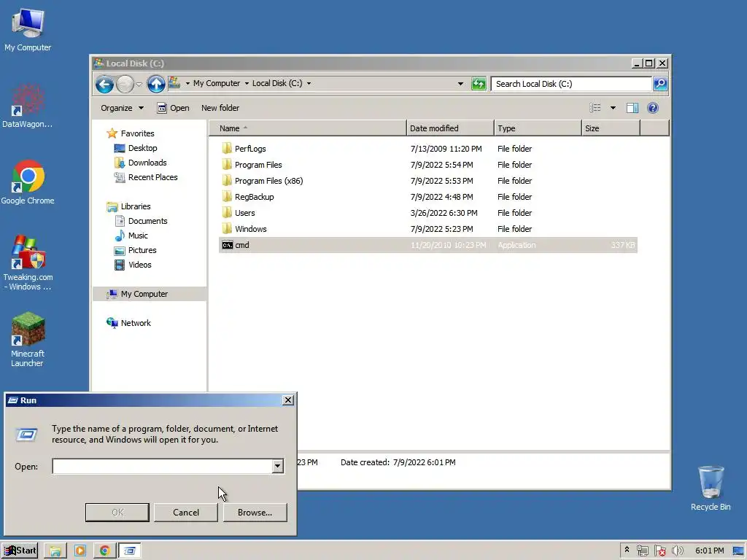Select Videos library

tap(133, 265)
